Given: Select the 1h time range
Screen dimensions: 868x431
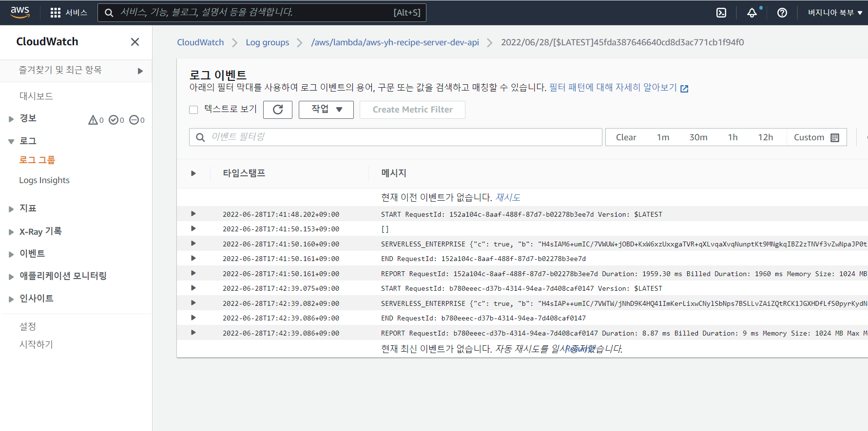Looking at the screenshot, I should [733, 137].
